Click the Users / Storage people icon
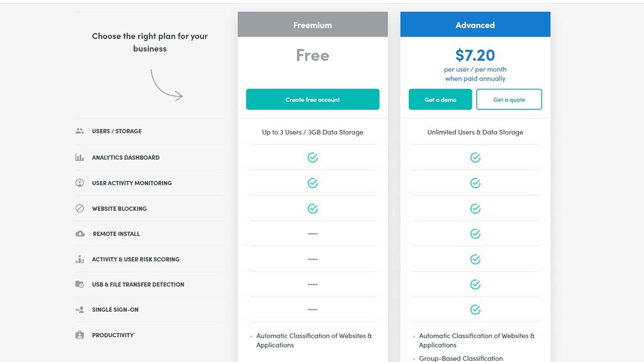Screen dimensions: 644x362 tap(79, 131)
